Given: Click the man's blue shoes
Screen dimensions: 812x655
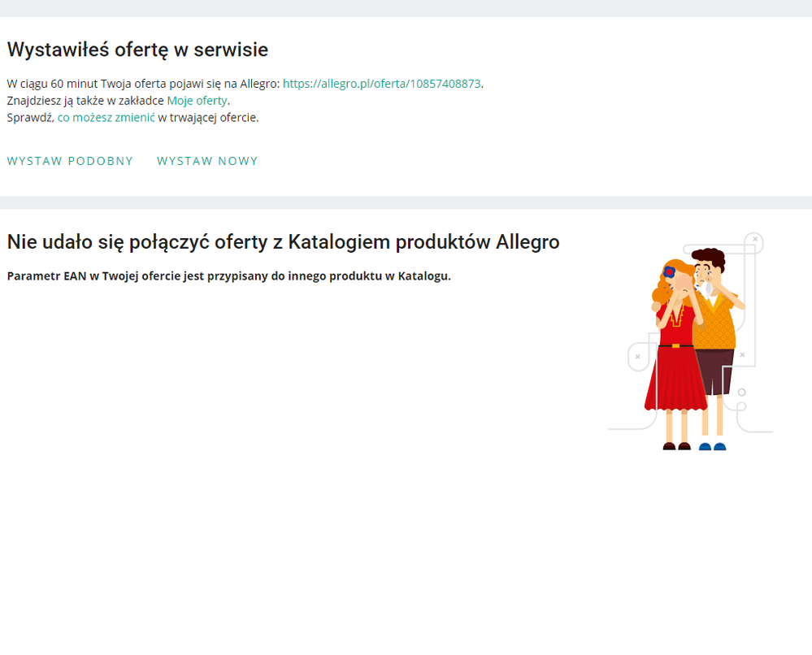Looking at the screenshot, I should pos(712,446).
